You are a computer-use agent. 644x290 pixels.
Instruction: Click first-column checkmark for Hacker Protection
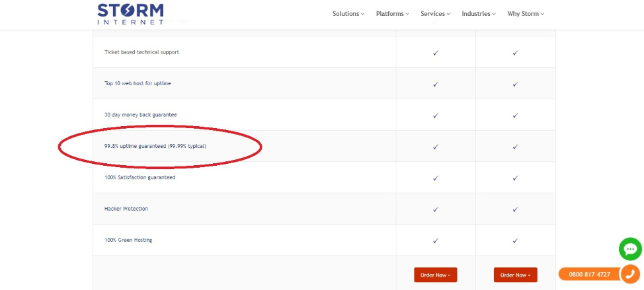pos(435,209)
